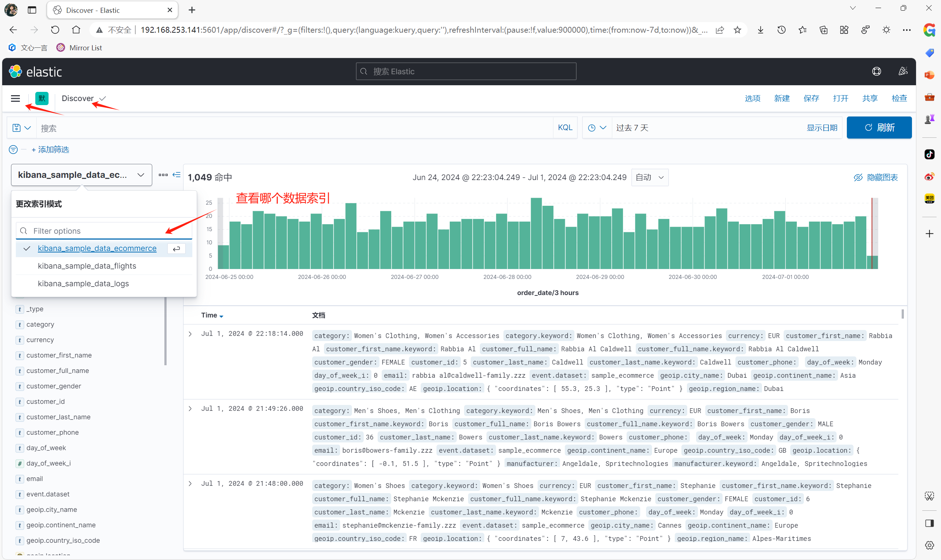The width and height of the screenshot is (941, 560).
Task: Click 检查 inspect menu
Action: [x=899, y=98]
